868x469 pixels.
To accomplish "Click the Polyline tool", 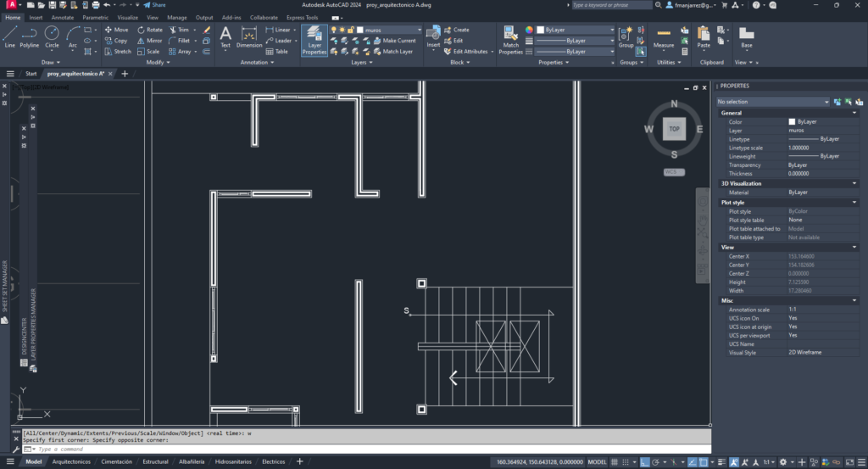I will 30,37.
